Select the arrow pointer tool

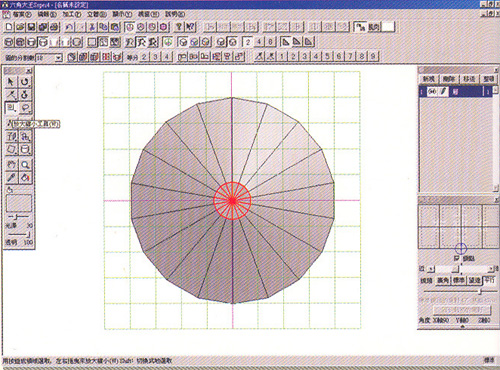coord(11,82)
